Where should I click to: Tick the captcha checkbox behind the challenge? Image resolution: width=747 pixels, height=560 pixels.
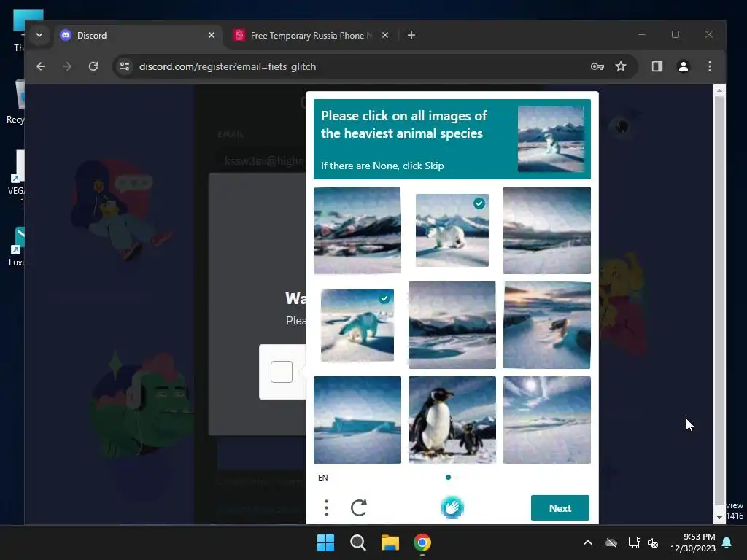click(281, 372)
